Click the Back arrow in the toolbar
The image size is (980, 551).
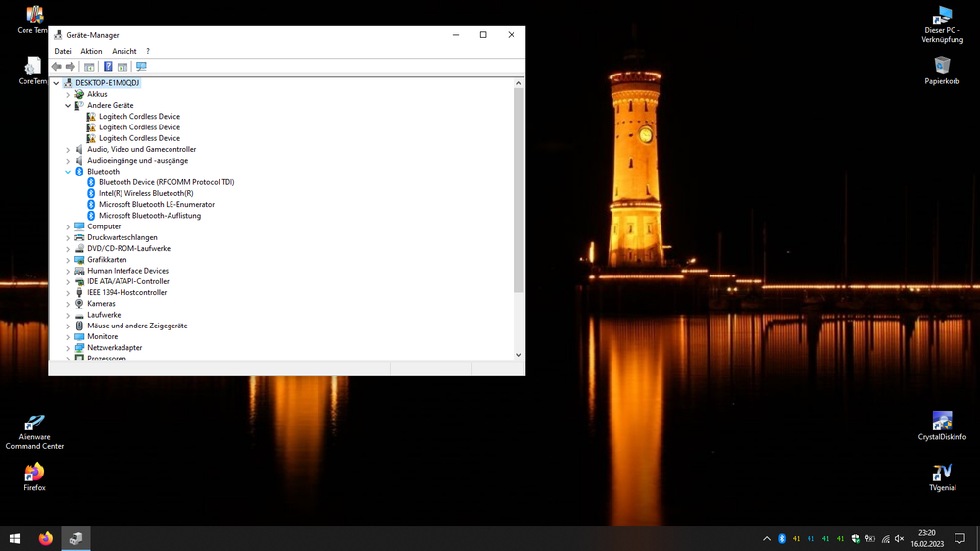click(56, 67)
